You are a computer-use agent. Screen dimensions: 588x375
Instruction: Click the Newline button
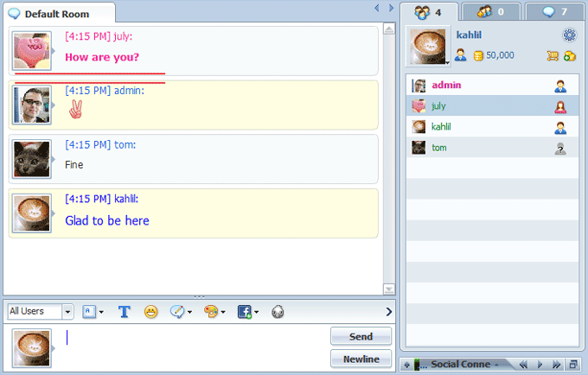[x=361, y=359]
